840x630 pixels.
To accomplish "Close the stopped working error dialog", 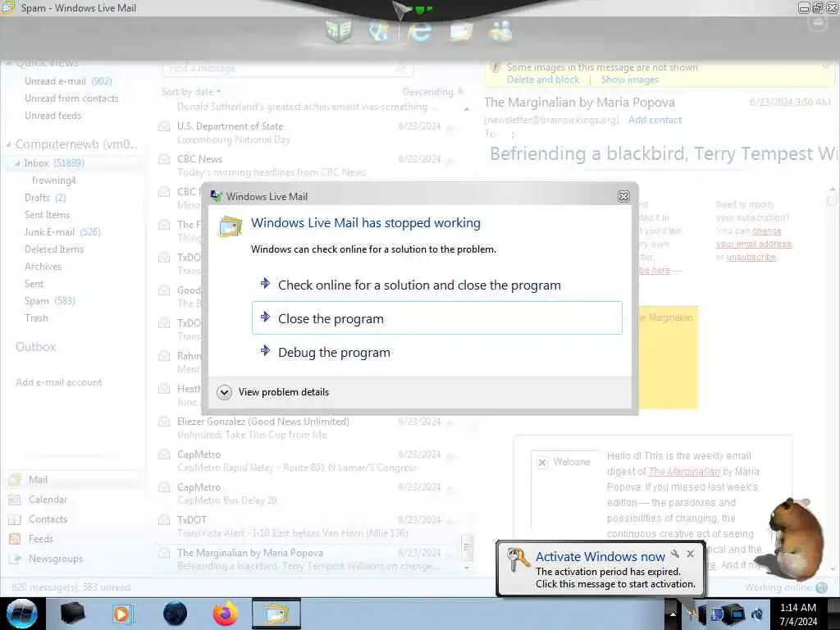I will coord(623,197).
